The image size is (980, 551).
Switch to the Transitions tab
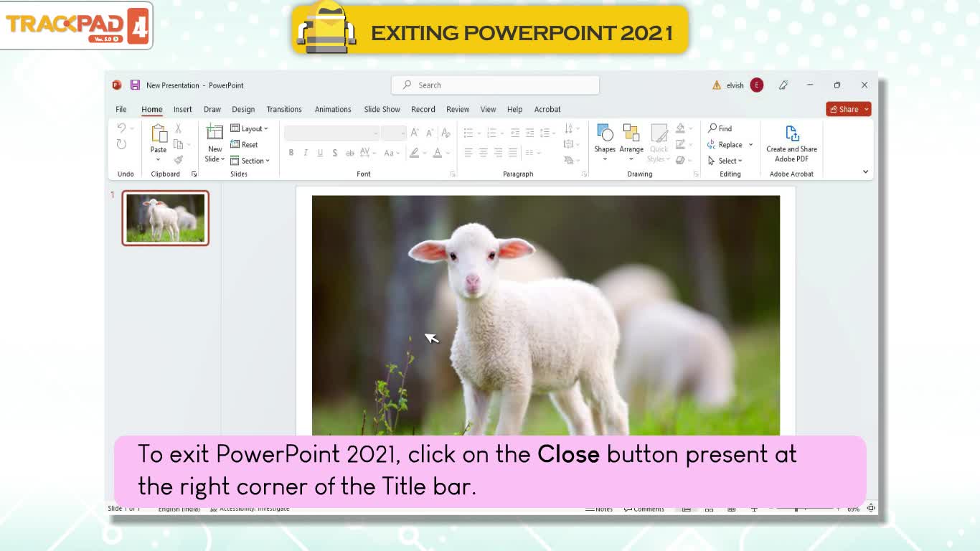point(284,109)
